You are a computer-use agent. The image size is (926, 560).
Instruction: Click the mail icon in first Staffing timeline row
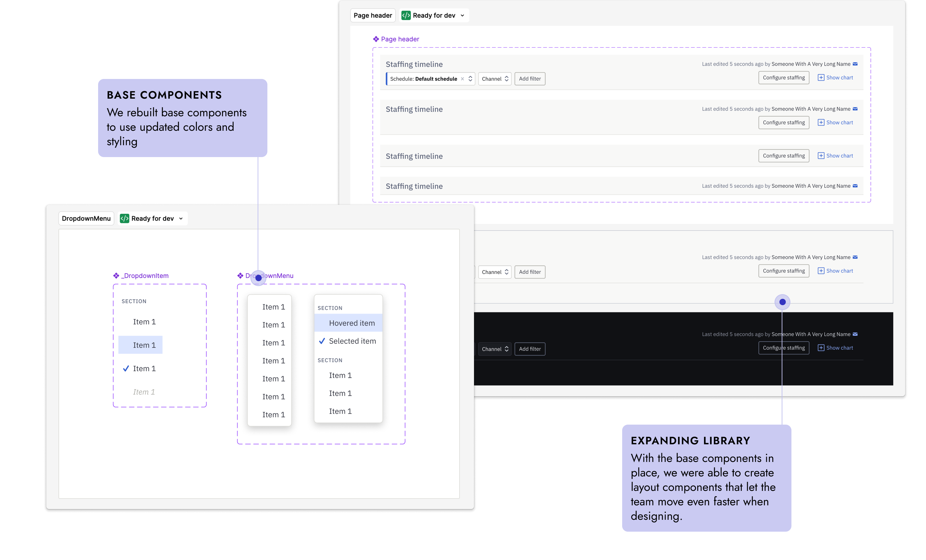tap(855, 64)
